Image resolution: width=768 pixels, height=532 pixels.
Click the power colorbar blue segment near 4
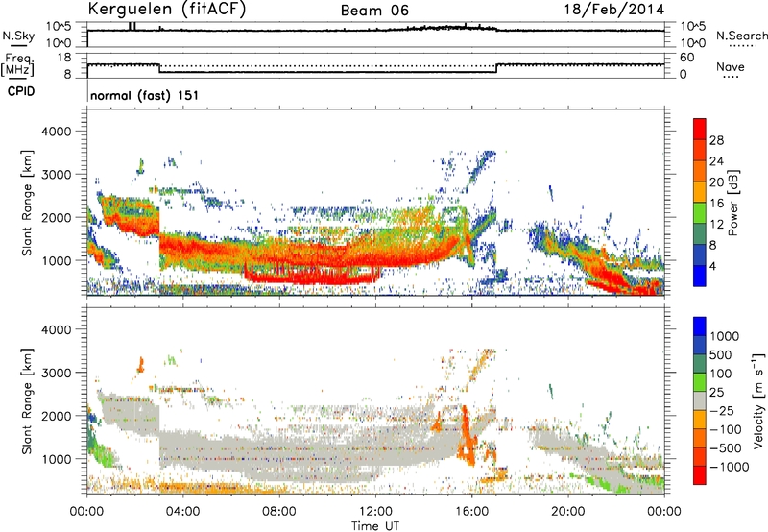point(700,276)
